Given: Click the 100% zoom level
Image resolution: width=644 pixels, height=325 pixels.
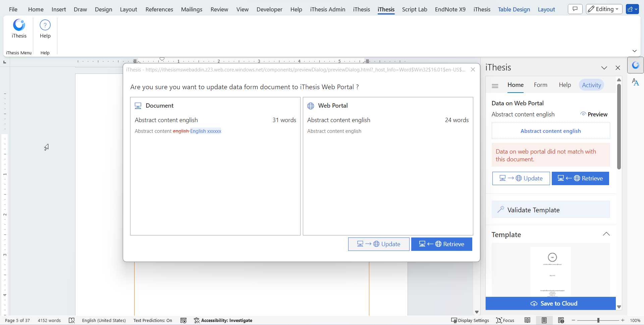Looking at the screenshot, I should 635,321.
